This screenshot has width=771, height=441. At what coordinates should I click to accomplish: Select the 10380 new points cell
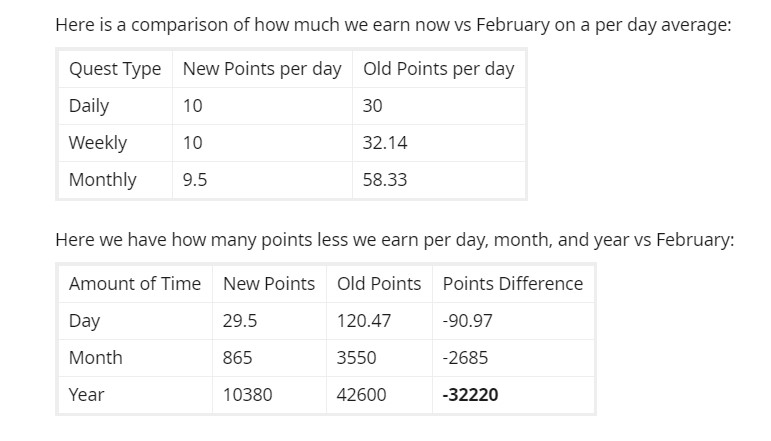(x=247, y=395)
